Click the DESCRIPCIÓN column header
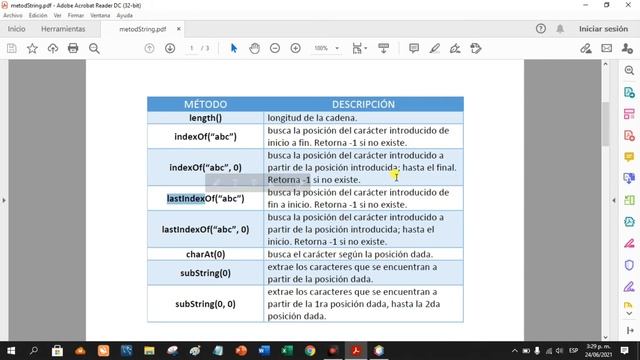Image resolution: width=640 pixels, height=360 pixels. [363, 104]
